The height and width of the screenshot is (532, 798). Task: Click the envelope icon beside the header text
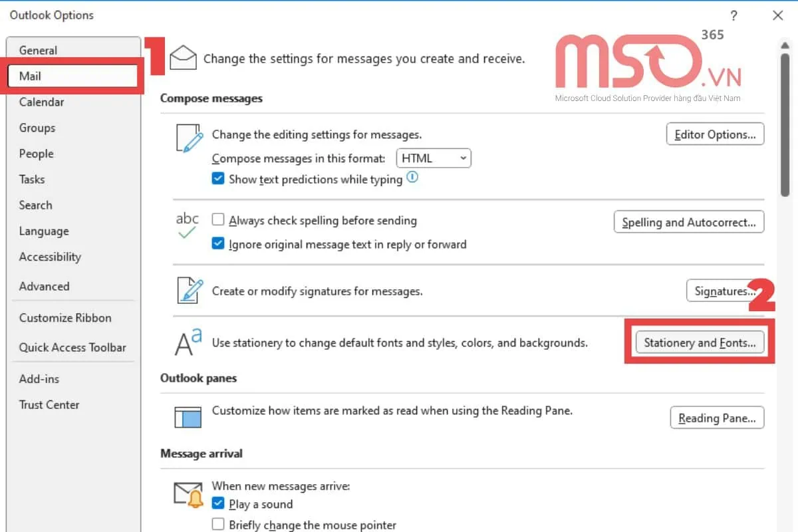pyautogui.click(x=183, y=58)
